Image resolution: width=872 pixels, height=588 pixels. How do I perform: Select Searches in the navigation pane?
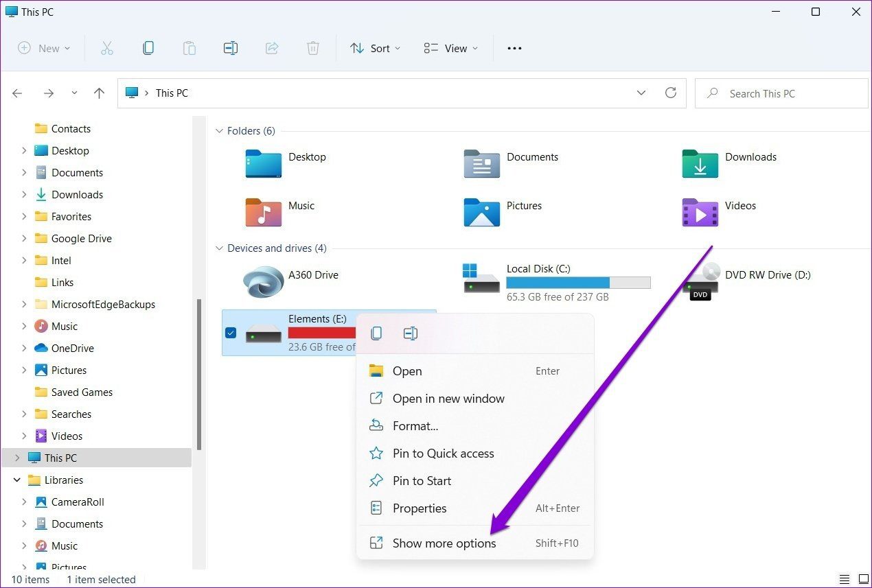tap(71, 414)
